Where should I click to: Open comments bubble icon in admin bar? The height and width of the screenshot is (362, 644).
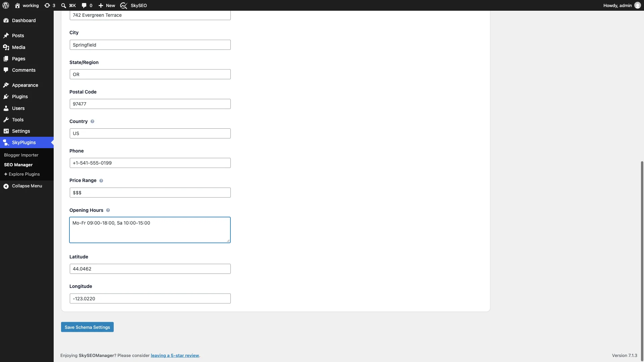tap(84, 5)
